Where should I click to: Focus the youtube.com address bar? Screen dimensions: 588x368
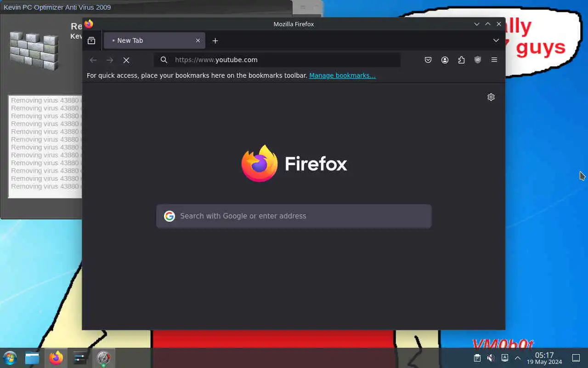click(x=277, y=60)
